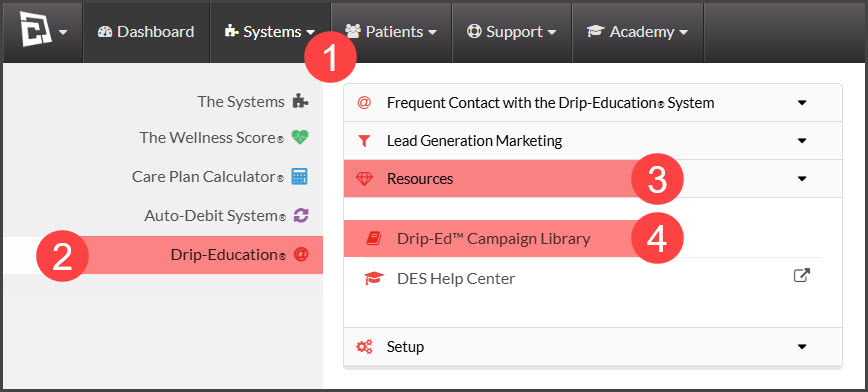Click the red @ icon beside Drip-Education
The height and width of the screenshot is (392, 868).
(301, 255)
